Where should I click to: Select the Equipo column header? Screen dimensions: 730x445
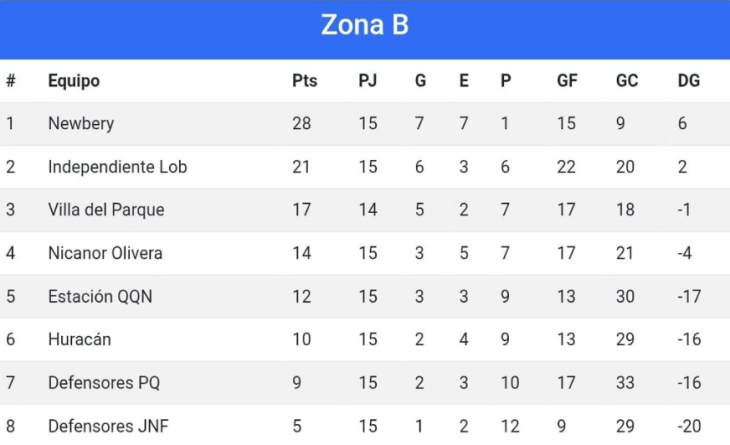tap(74, 81)
